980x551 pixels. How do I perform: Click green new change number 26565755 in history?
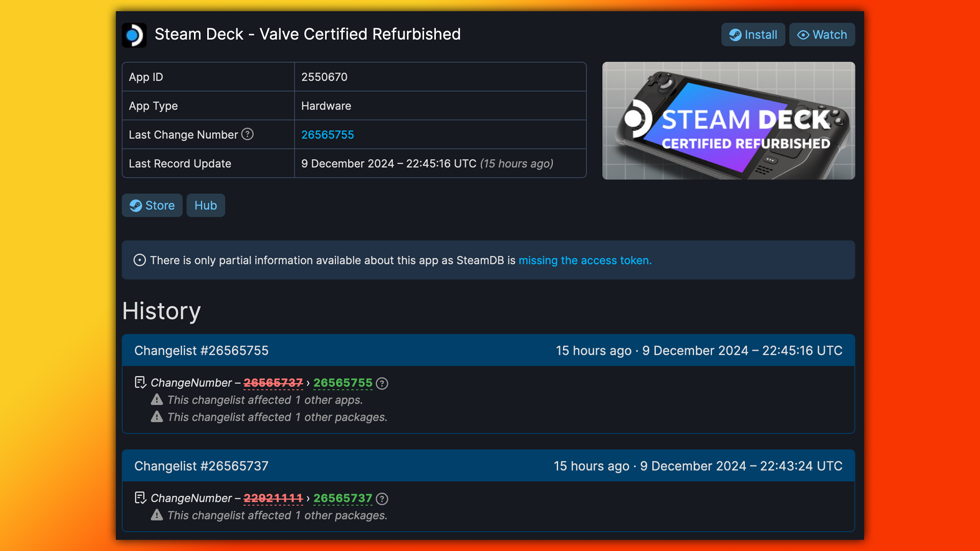[x=343, y=383]
